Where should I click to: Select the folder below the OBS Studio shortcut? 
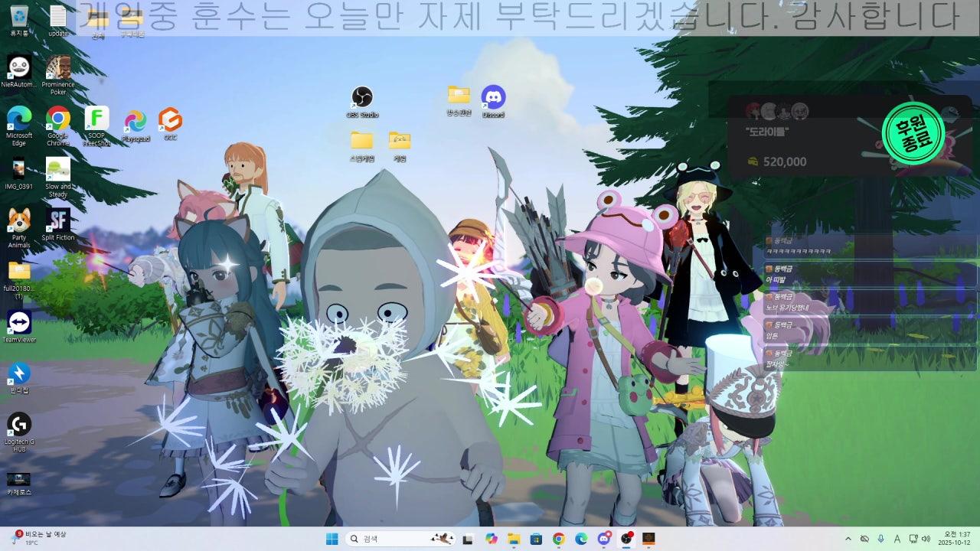pyautogui.click(x=362, y=146)
